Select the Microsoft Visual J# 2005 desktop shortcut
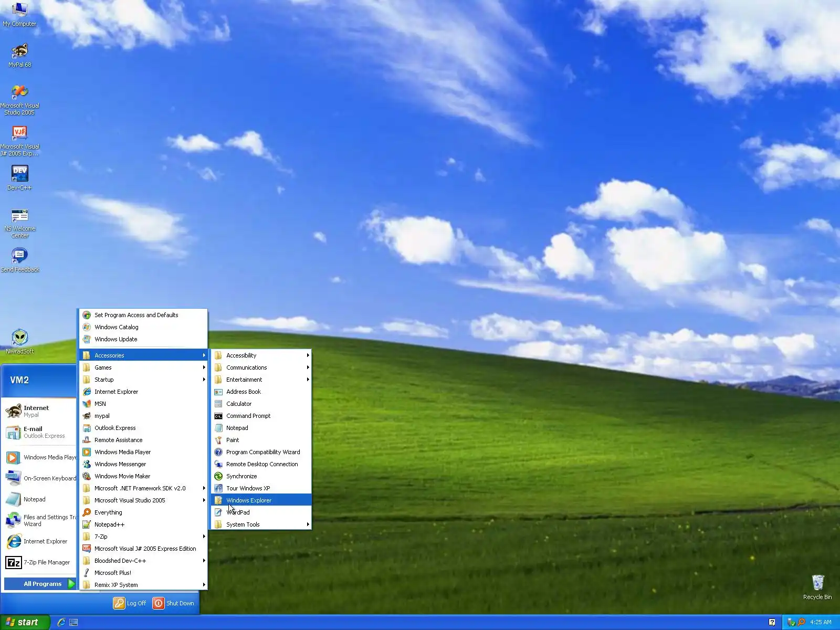This screenshot has width=840, height=630. [x=19, y=141]
